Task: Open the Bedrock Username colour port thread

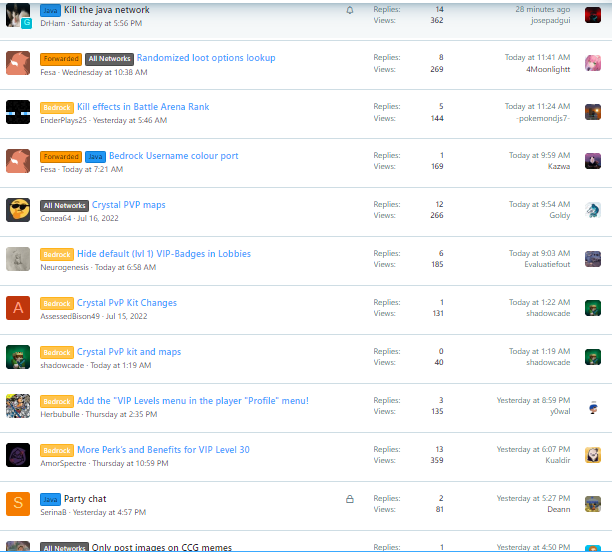Action: (x=173, y=156)
